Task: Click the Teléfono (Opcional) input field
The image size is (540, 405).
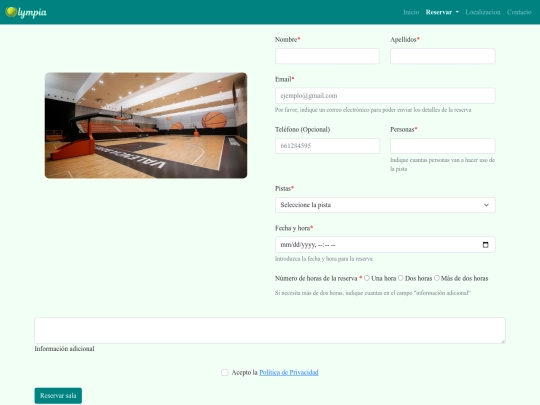Action: (x=327, y=146)
